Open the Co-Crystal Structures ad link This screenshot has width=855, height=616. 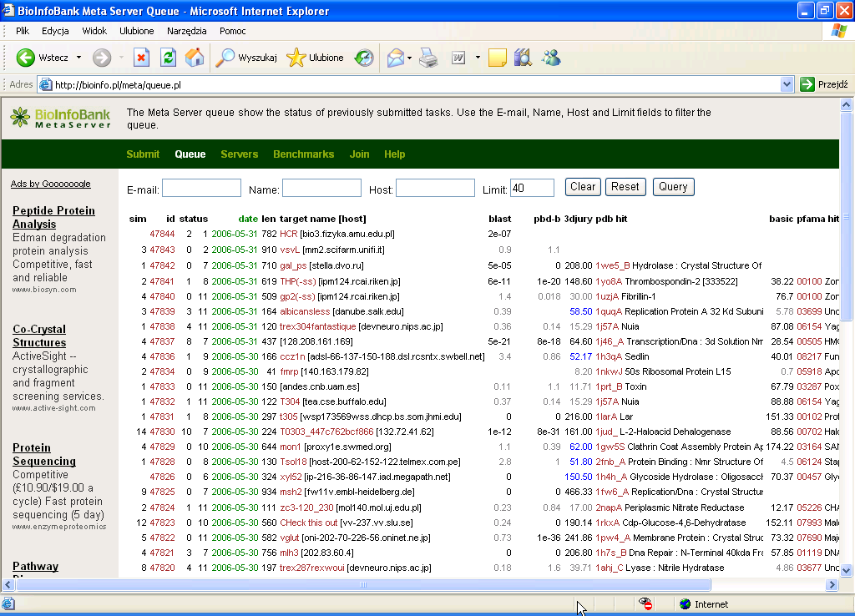point(39,336)
